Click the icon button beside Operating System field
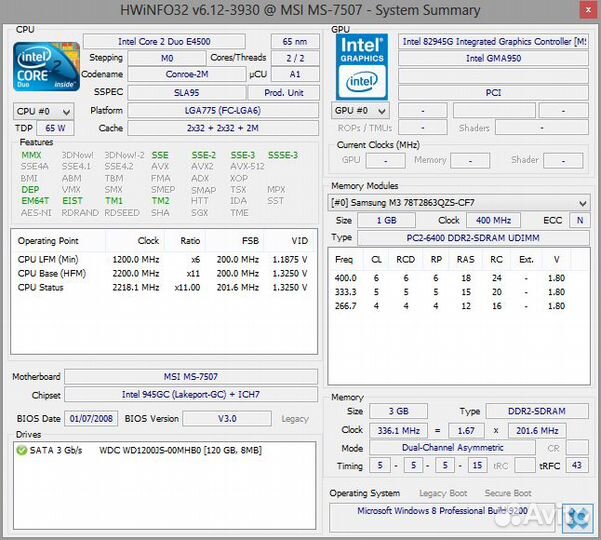The width and height of the screenshot is (601, 540). click(578, 518)
